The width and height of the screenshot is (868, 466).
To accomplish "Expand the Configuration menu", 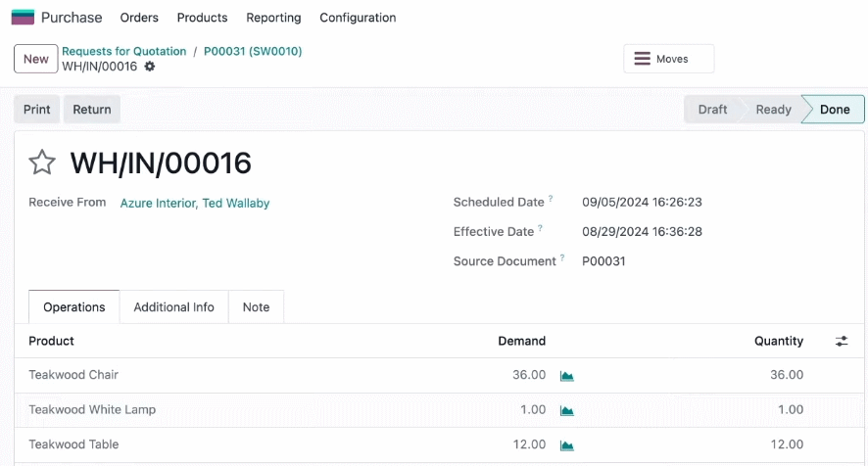I will point(358,18).
